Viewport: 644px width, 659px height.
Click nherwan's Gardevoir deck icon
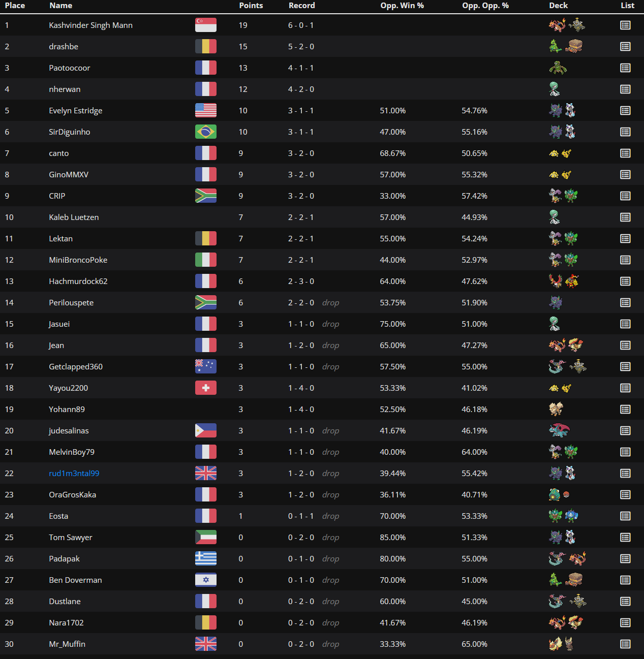click(555, 89)
